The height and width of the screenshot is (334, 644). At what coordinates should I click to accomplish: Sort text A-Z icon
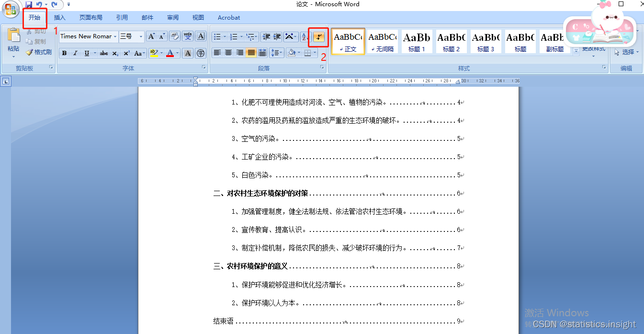point(305,36)
